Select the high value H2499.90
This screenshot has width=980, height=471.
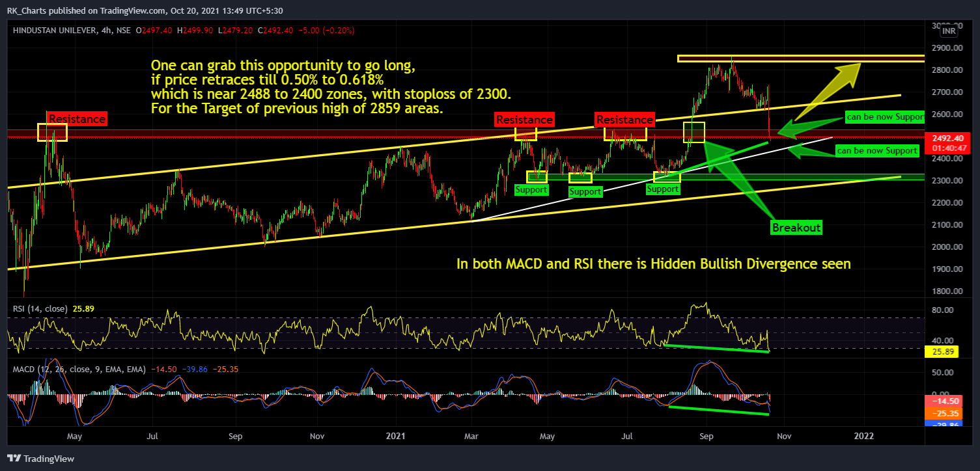pos(194,31)
